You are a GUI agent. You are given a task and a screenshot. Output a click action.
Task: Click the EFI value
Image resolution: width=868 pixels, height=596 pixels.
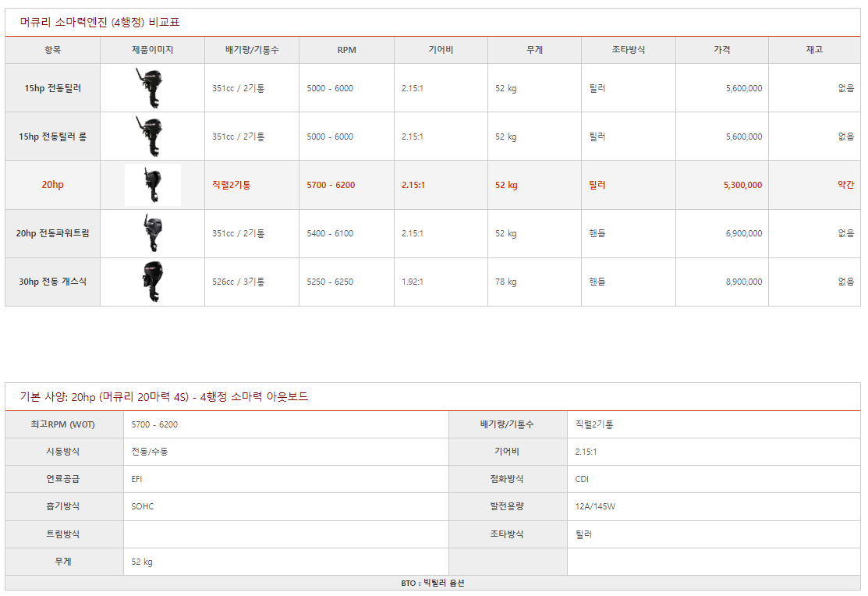[x=136, y=478]
